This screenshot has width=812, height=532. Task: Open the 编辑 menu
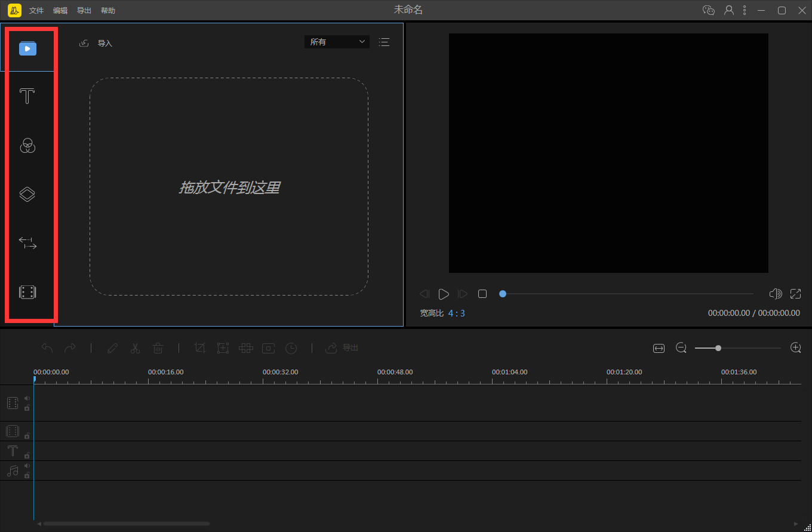click(x=60, y=11)
